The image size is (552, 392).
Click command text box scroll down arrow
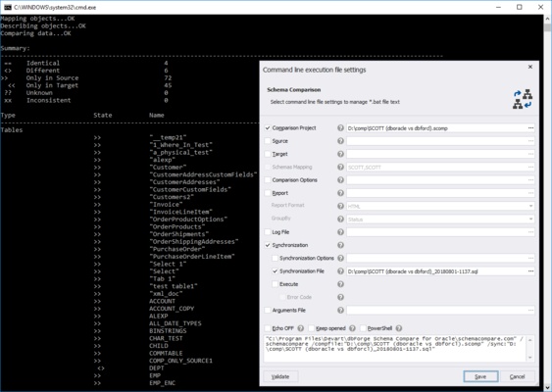click(530, 358)
